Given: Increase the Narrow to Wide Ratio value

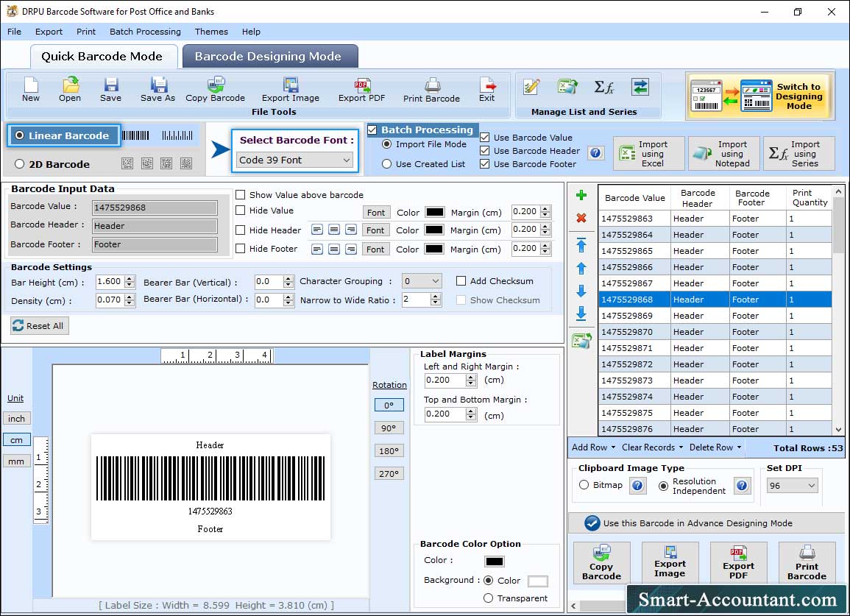Looking at the screenshot, I should pos(435,297).
